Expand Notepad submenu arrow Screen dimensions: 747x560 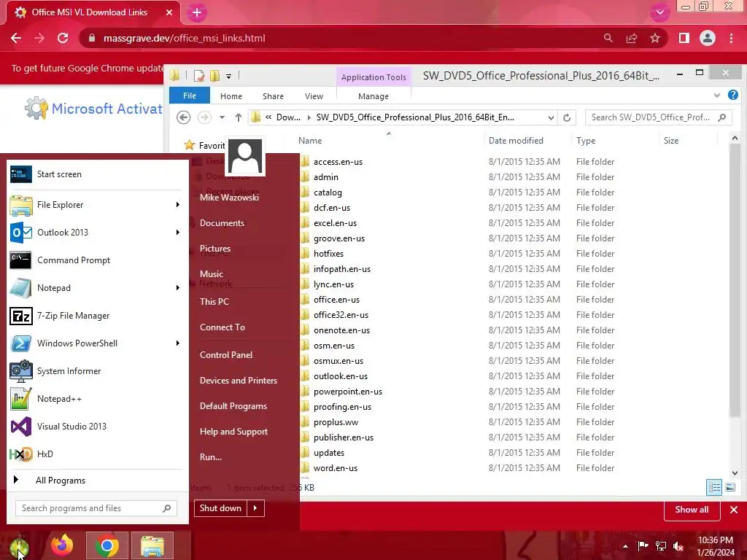coord(177,287)
